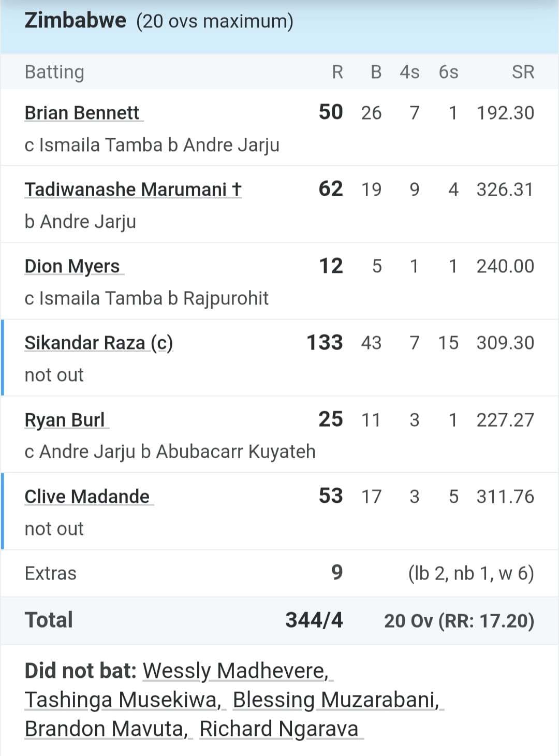Click the 4s column header
This screenshot has width=559, height=756.
point(409,72)
